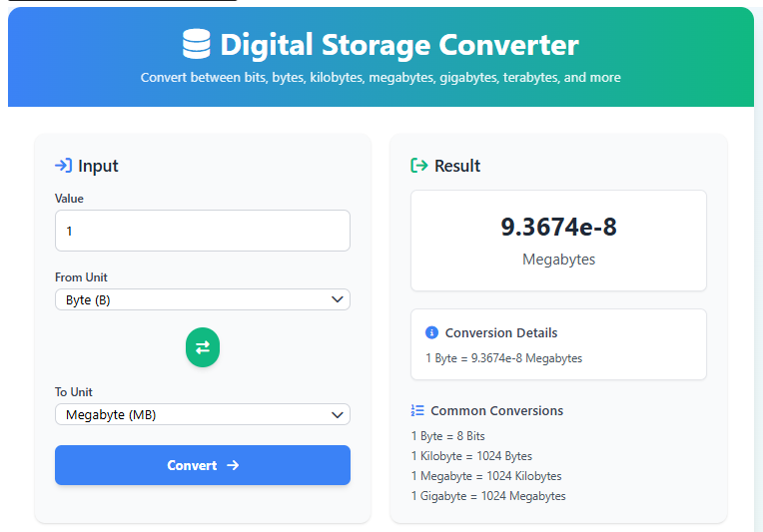Swap the From and To units
Viewport: 763px width, 532px height.
click(203, 347)
